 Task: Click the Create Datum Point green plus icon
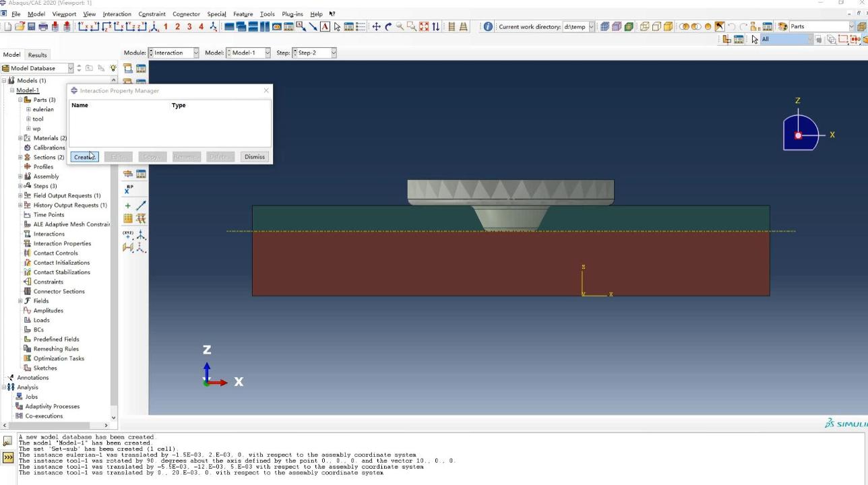tap(127, 205)
